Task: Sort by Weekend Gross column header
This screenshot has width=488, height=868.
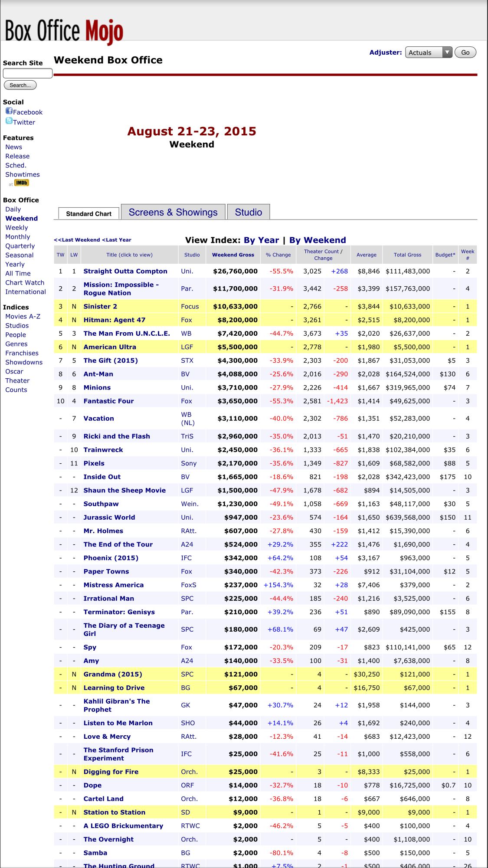Action: [x=233, y=255]
